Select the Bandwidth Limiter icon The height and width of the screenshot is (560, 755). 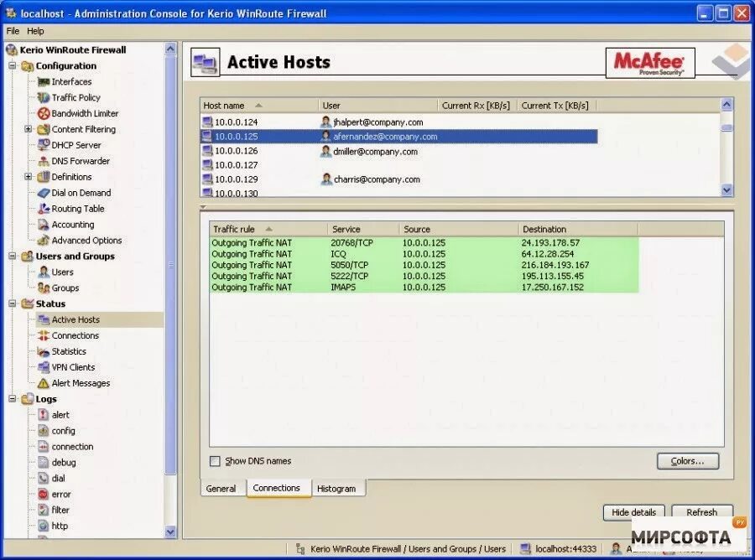point(44,113)
